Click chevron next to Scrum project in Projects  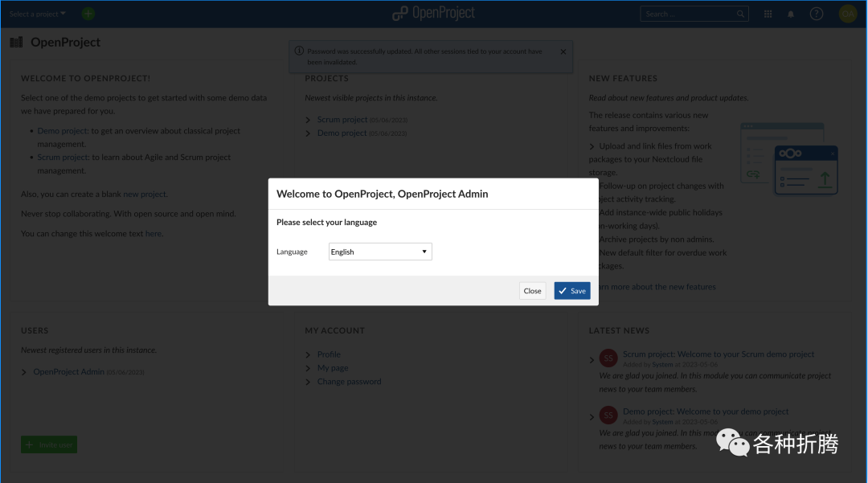click(309, 120)
